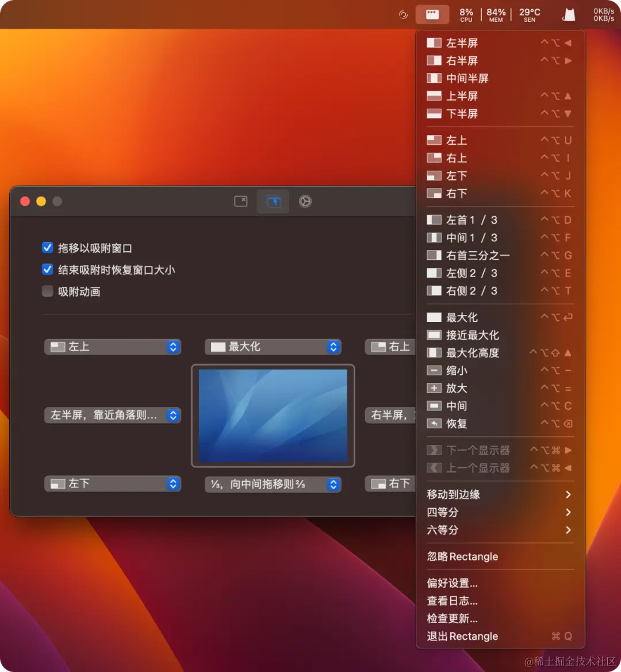
Task: Click 查看日志 to view logs
Action: pyautogui.click(x=451, y=601)
